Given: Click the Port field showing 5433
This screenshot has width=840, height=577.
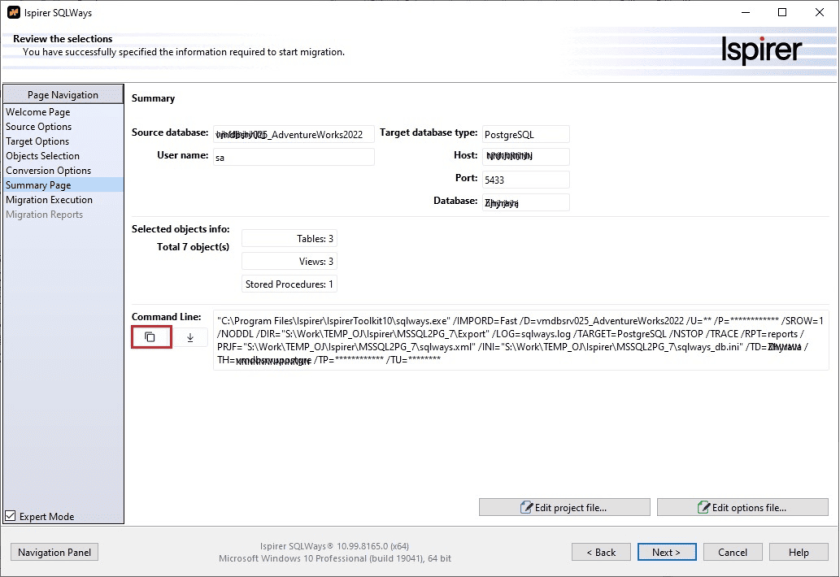Looking at the screenshot, I should click(525, 180).
